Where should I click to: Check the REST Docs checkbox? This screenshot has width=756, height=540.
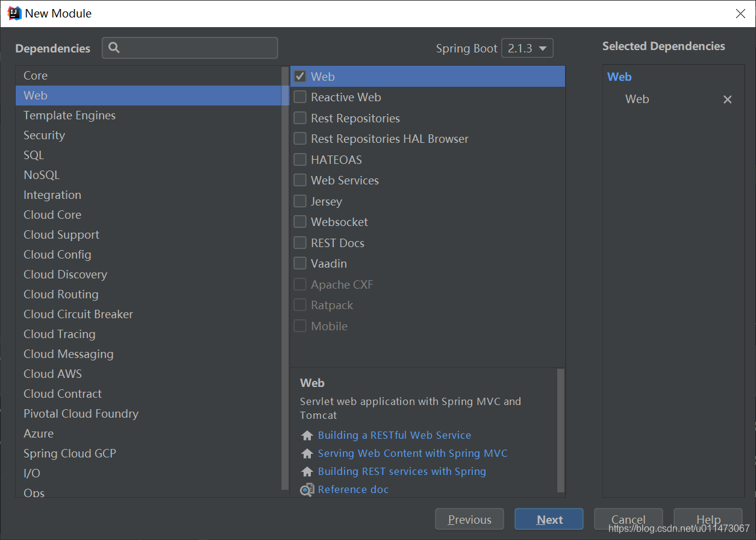click(300, 243)
